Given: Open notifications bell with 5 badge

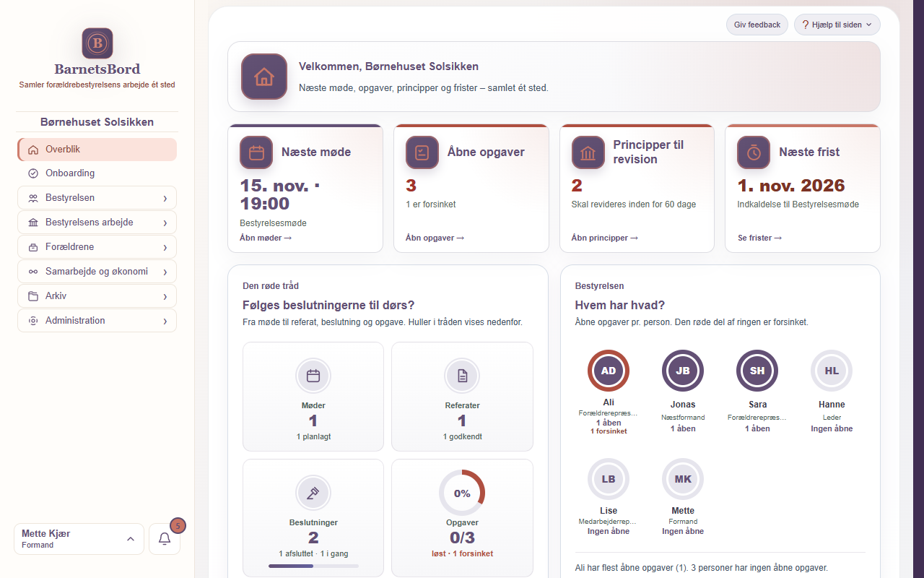Looking at the screenshot, I should click(x=165, y=539).
